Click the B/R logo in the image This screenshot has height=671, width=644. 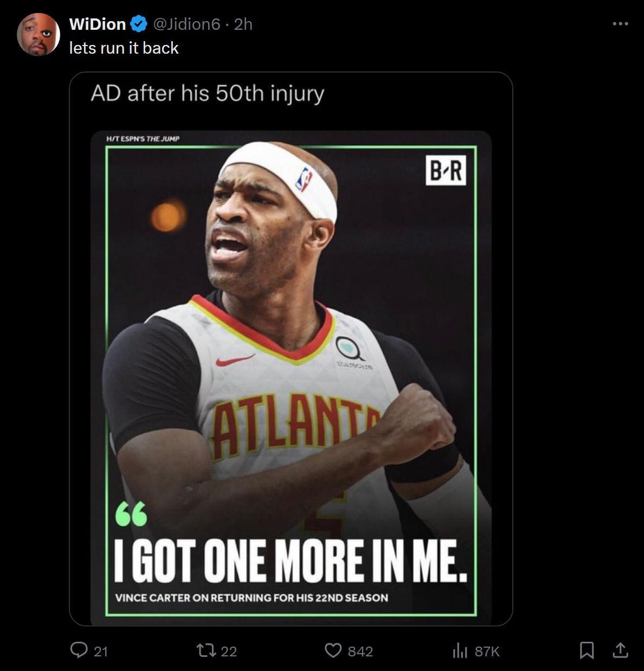point(446,171)
